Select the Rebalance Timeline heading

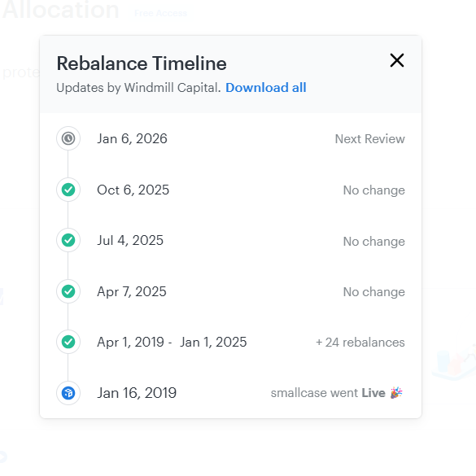142,63
